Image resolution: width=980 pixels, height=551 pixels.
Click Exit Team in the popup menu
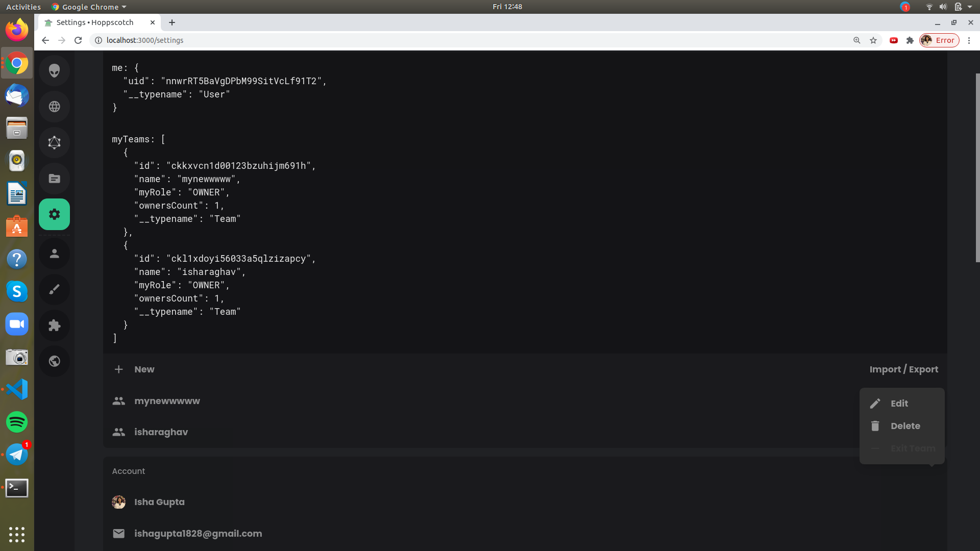[x=913, y=448]
